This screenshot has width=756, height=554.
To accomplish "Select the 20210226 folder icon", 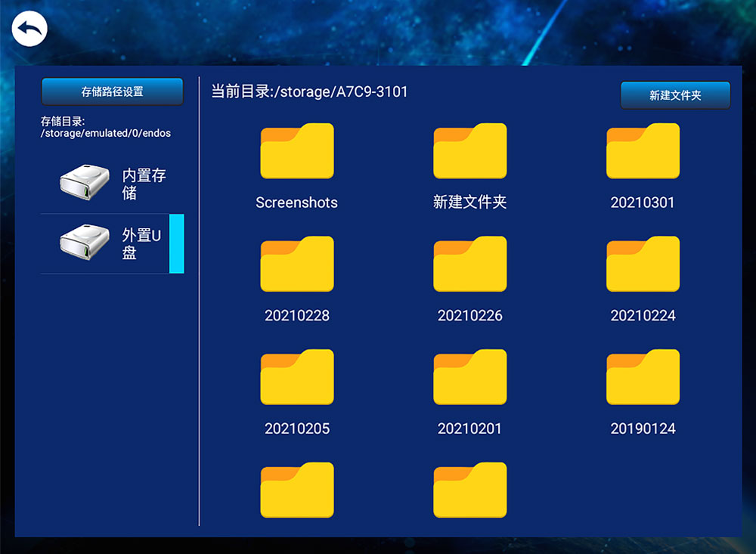I will click(469, 265).
